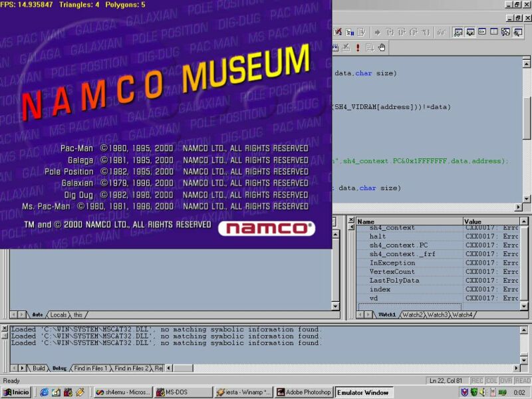The width and height of the screenshot is (532, 399).
Task: Open QuickWatch with the glasses icon
Action: [441, 32]
